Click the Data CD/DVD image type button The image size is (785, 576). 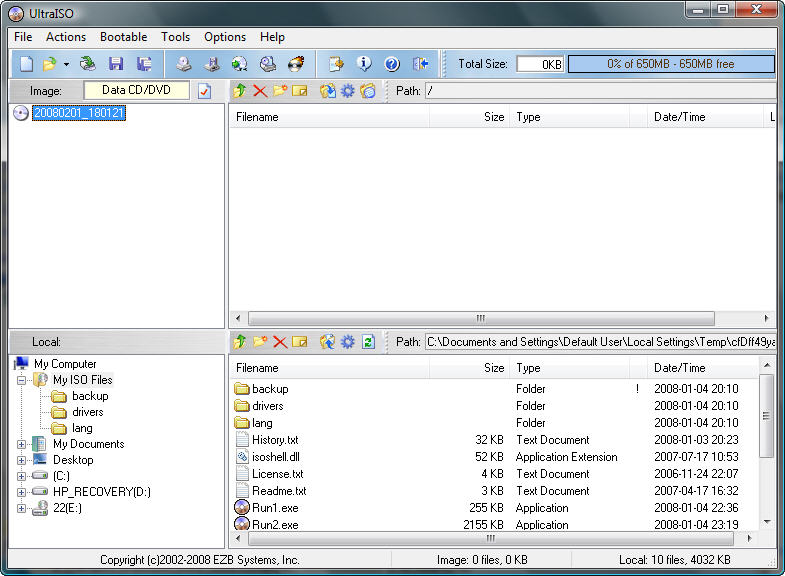tap(136, 90)
